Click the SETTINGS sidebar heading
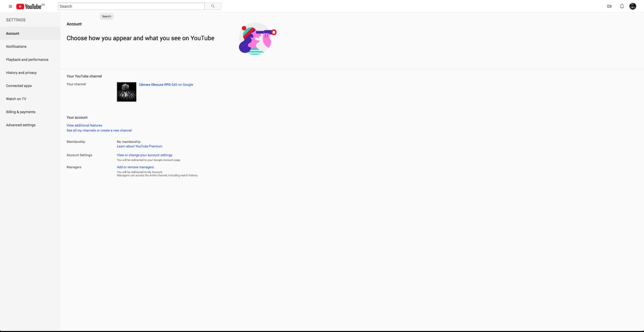This screenshot has width=644, height=332. pyautogui.click(x=16, y=20)
